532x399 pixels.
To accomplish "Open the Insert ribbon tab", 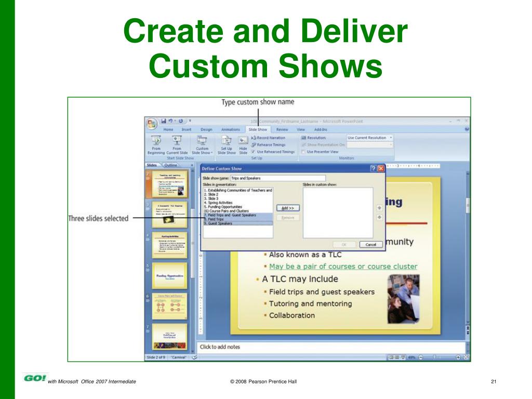I will 187,129.
